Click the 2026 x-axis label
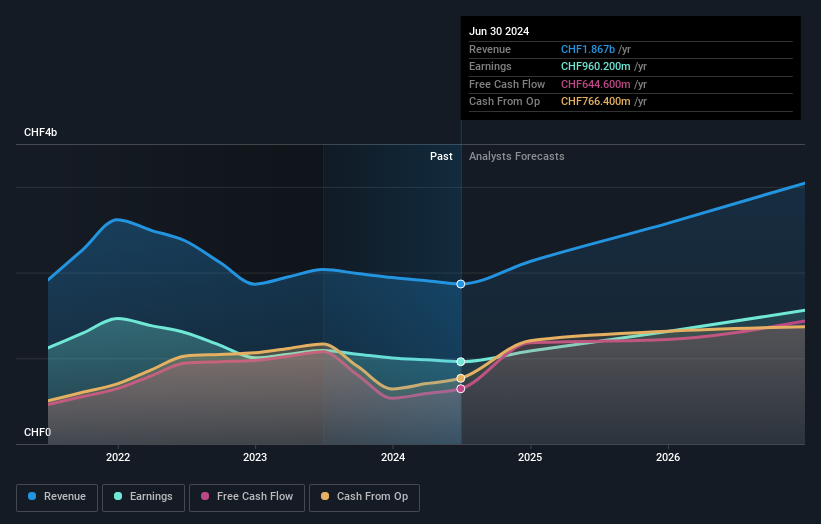The height and width of the screenshot is (524, 821). pyautogui.click(x=668, y=458)
